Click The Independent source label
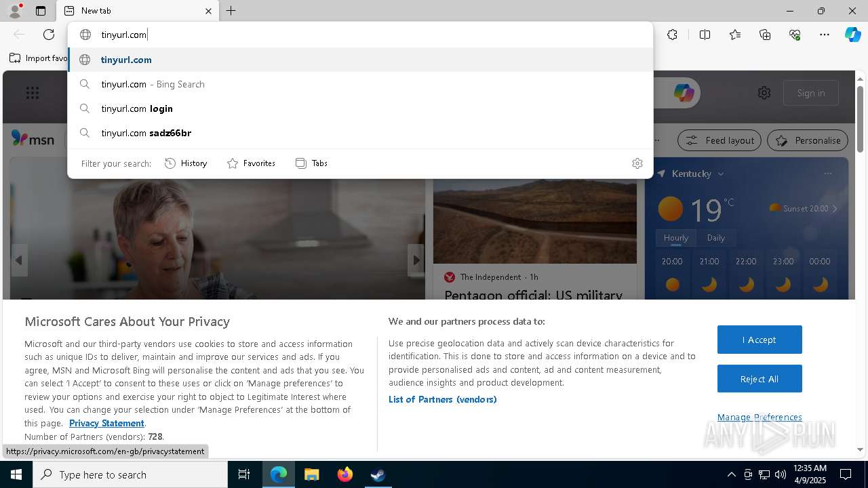Viewport: 868px width, 488px height. pos(490,277)
